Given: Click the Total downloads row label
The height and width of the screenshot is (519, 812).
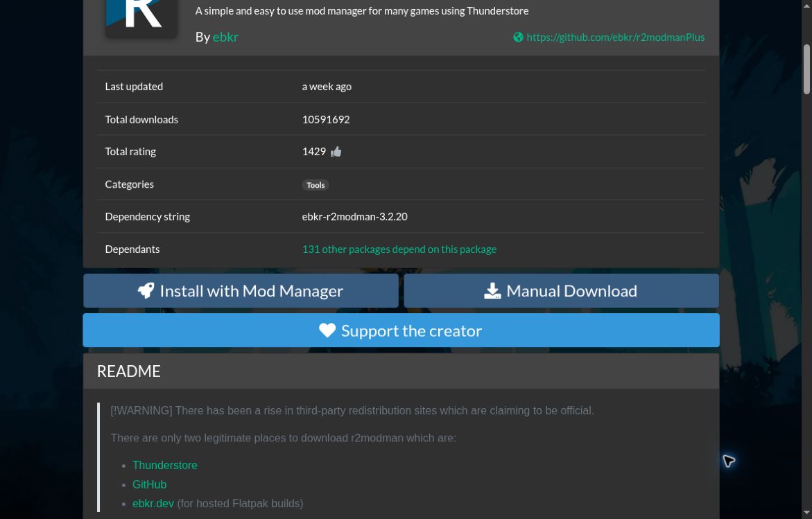Looking at the screenshot, I should 141,120.
